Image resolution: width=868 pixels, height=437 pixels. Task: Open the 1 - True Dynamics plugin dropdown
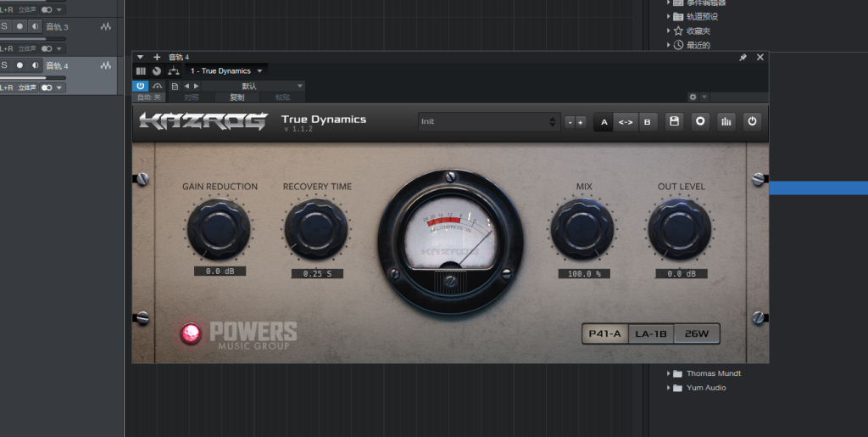point(226,71)
